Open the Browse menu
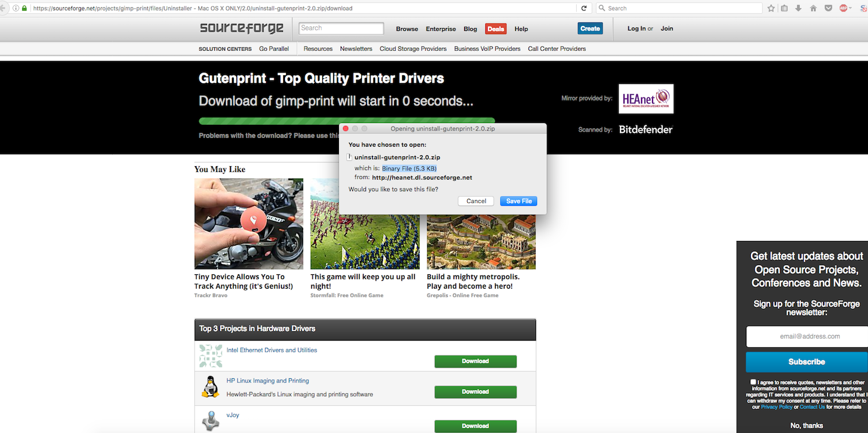 coord(407,29)
